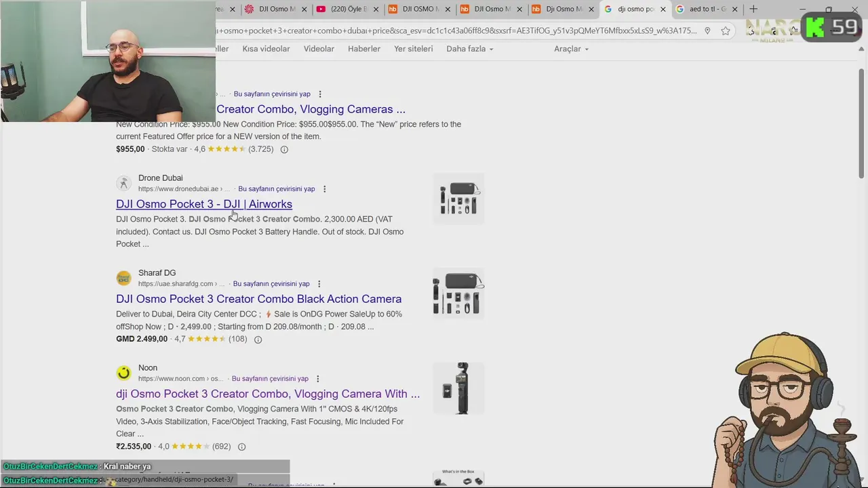Click 'Deliver to Dubai, Deira City Center' snippet
Screen dimensions: 868x488
click(x=180, y=314)
